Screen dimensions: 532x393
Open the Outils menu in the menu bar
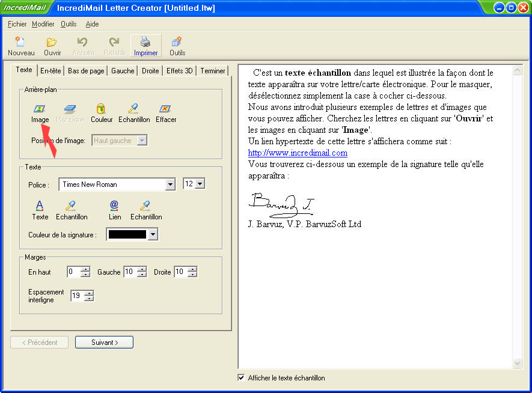[x=69, y=24]
